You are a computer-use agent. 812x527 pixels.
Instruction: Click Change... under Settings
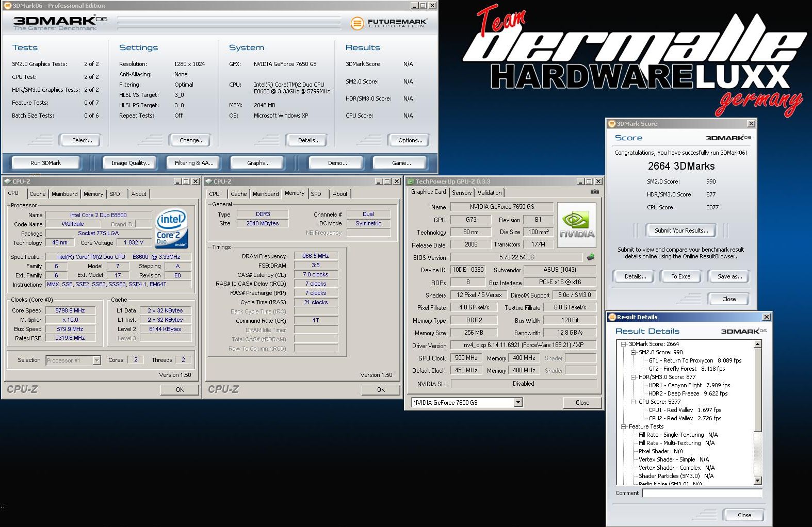pos(191,140)
